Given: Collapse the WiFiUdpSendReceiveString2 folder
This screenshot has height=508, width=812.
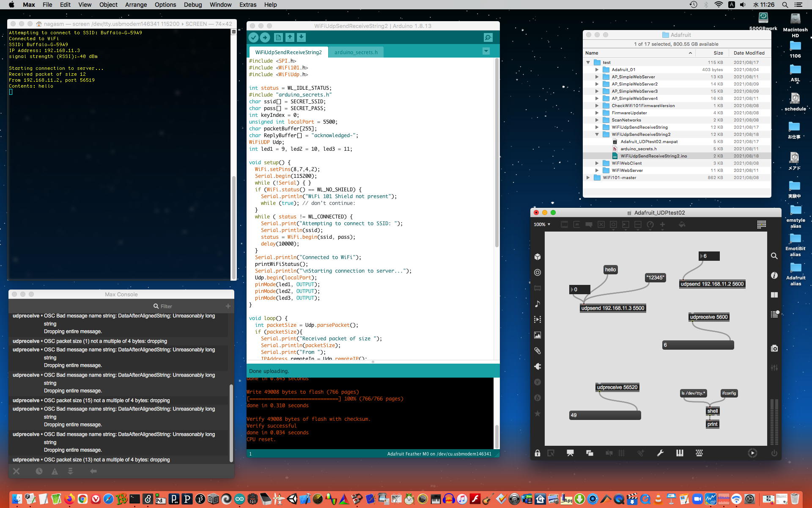Looking at the screenshot, I should pos(597,135).
